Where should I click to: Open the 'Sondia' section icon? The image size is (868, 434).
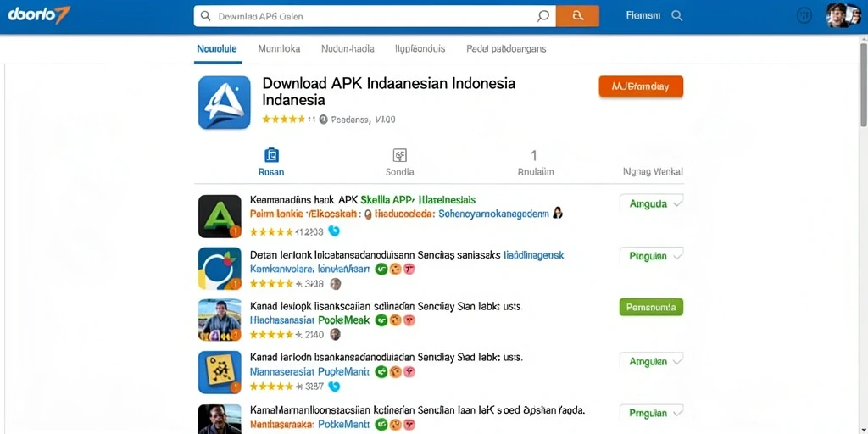tap(400, 156)
